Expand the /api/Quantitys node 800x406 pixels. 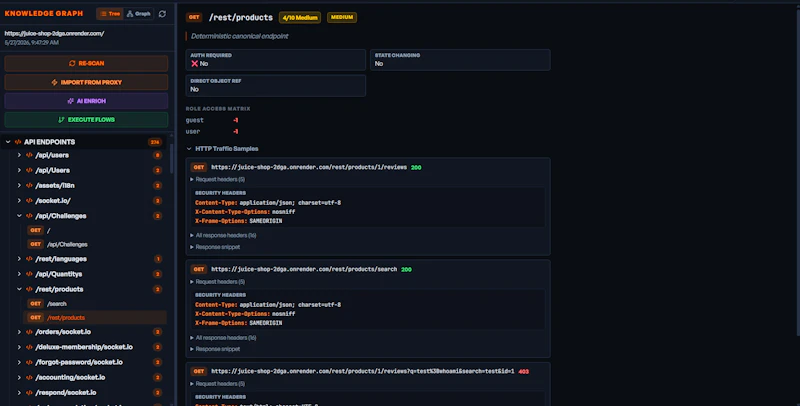pos(19,274)
